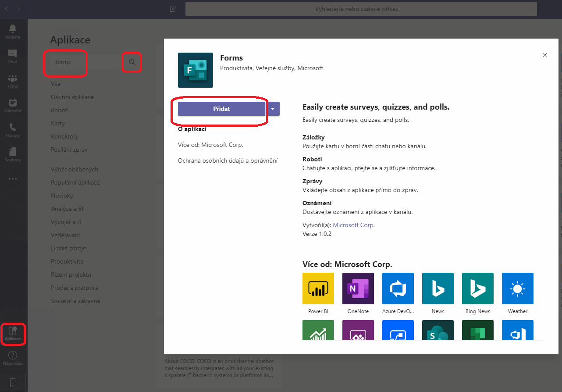This screenshot has height=392, width=562.
Task: Click the Oznámení heading
Action: tap(317, 203)
